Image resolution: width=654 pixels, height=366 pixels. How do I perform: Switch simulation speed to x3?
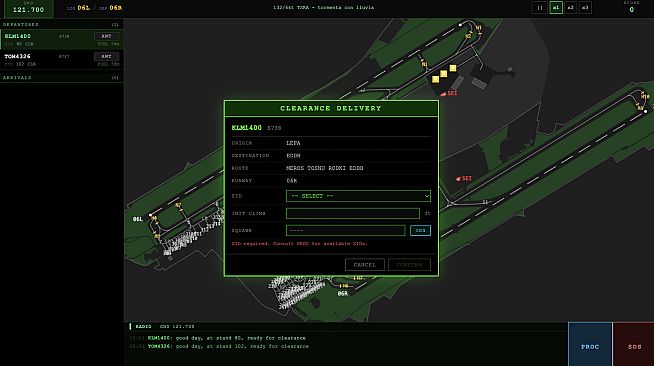point(585,8)
